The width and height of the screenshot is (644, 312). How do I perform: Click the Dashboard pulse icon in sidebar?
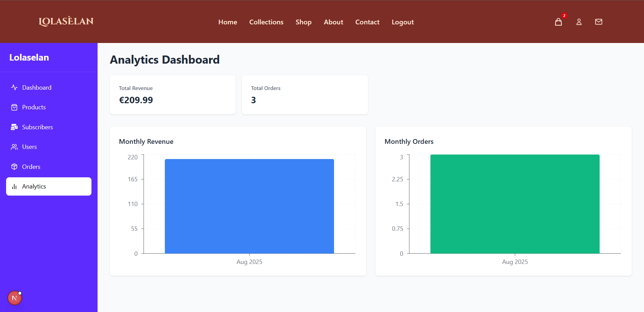[14, 88]
